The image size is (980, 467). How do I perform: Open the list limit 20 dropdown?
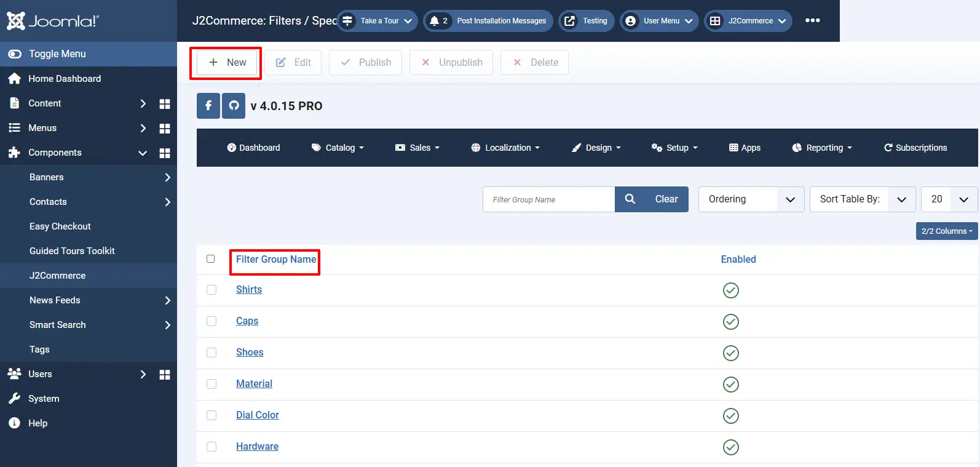click(x=949, y=199)
